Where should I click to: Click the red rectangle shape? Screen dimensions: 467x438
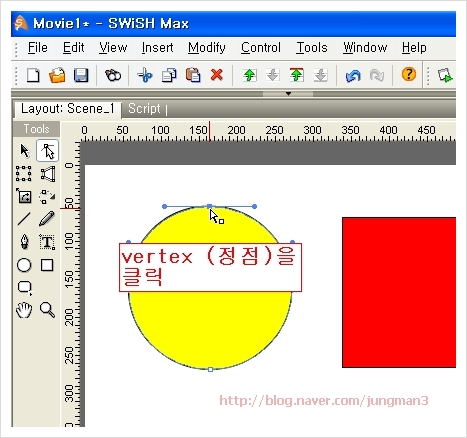point(399,292)
